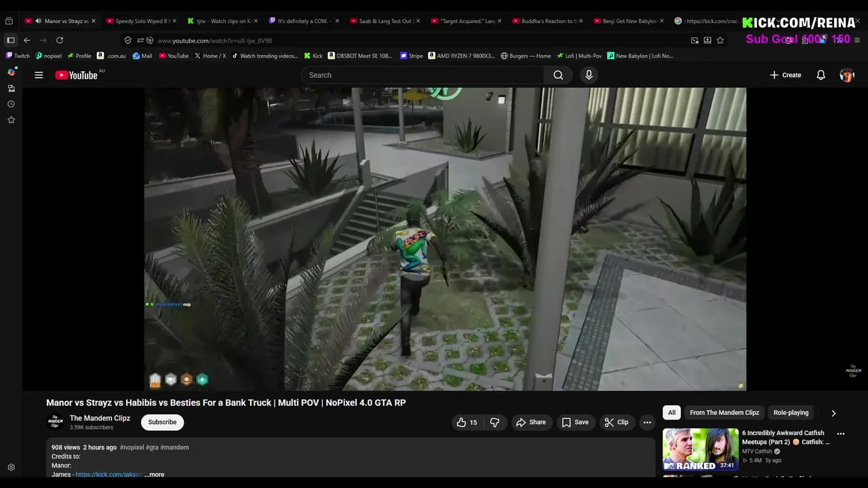Open the Mail bookmark

pos(142,56)
